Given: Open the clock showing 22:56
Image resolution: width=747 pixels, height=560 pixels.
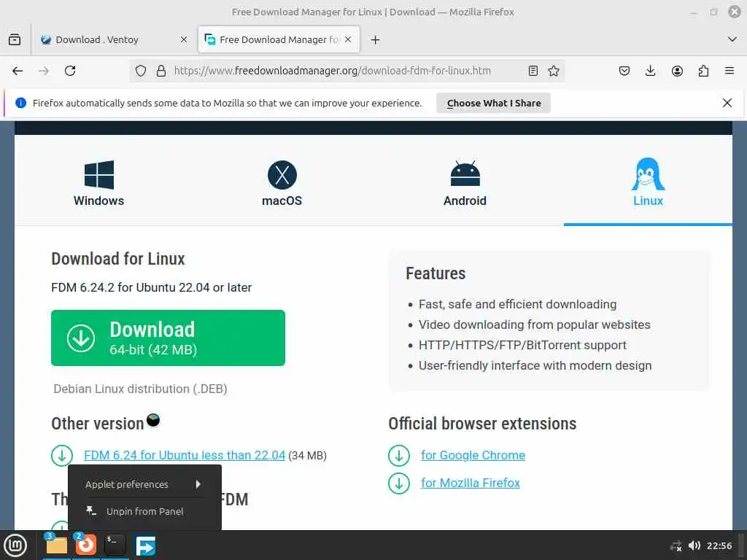Looking at the screenshot, I should point(719,545).
